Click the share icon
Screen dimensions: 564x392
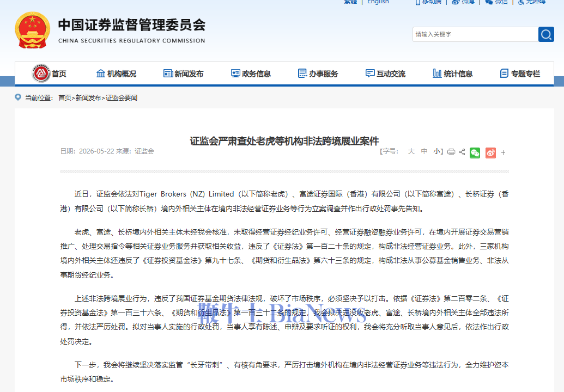(462, 152)
